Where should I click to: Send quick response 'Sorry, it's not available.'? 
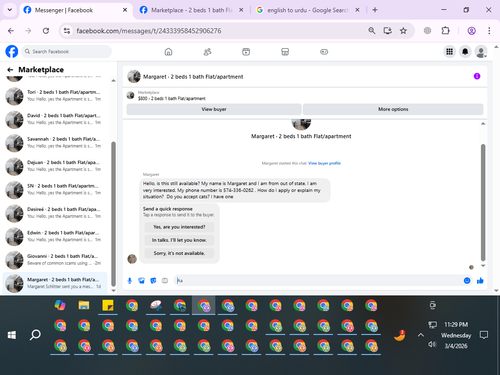[179, 253]
